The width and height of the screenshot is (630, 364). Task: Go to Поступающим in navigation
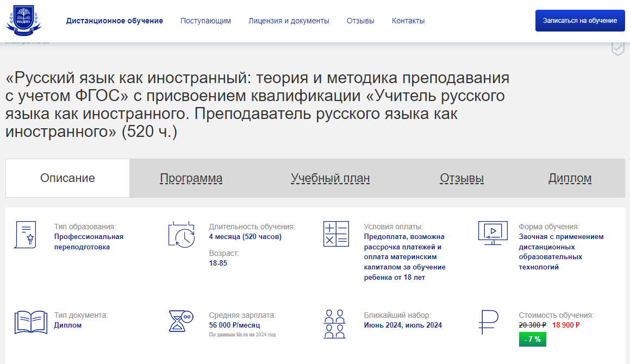(x=205, y=21)
